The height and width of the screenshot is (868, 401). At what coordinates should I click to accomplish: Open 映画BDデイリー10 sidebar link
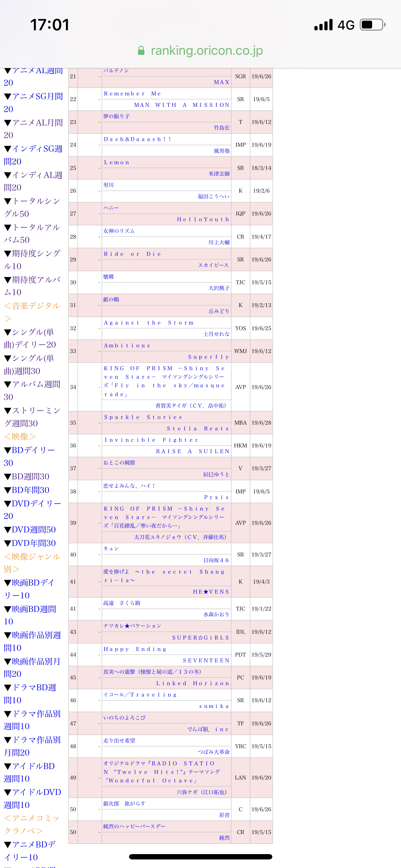(x=29, y=589)
